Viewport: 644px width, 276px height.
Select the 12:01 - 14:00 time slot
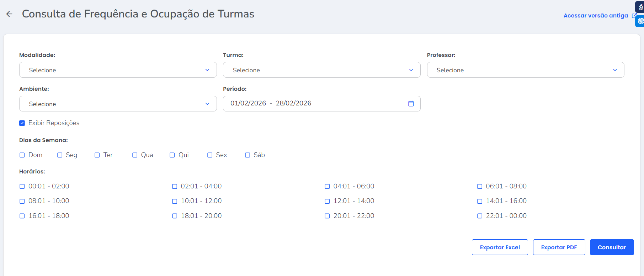tap(327, 201)
